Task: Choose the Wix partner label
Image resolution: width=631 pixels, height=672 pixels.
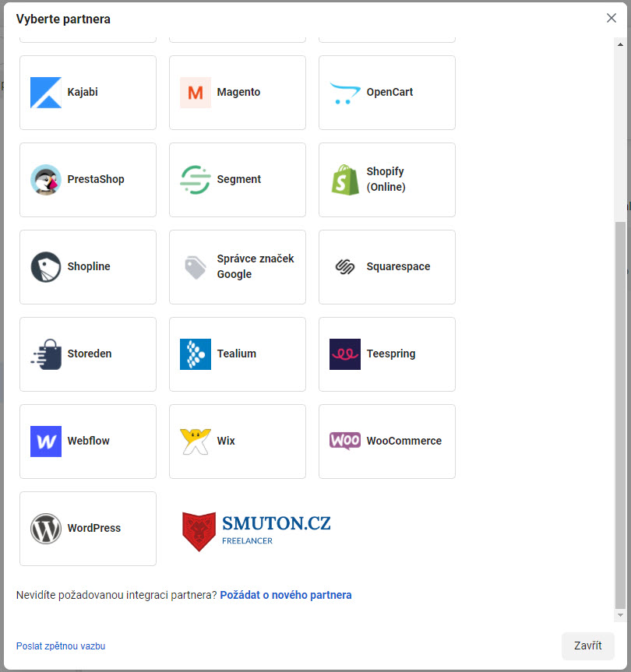Action: click(226, 441)
